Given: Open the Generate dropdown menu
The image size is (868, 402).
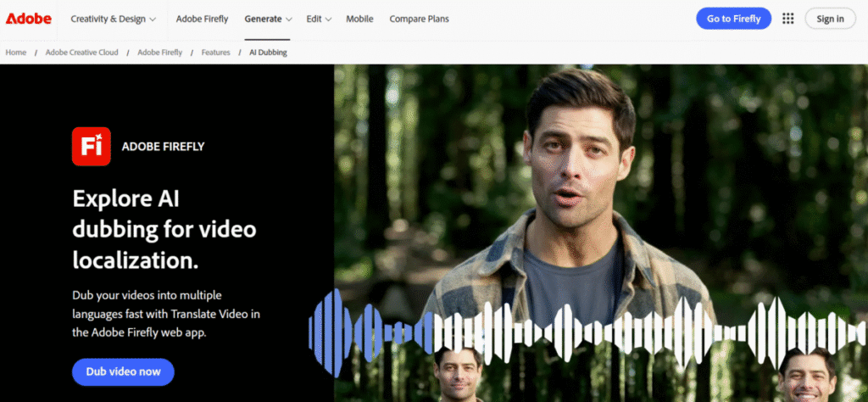Looking at the screenshot, I should point(268,19).
